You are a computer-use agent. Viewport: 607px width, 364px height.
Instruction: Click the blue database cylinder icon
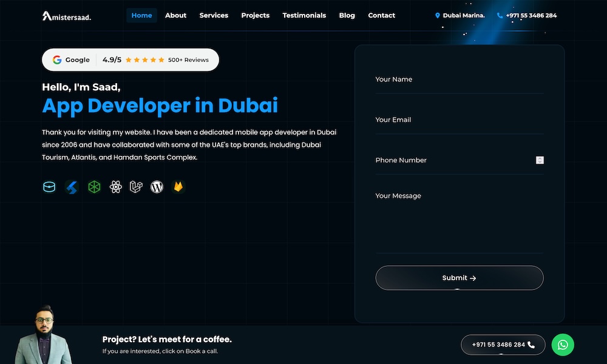pyautogui.click(x=49, y=187)
